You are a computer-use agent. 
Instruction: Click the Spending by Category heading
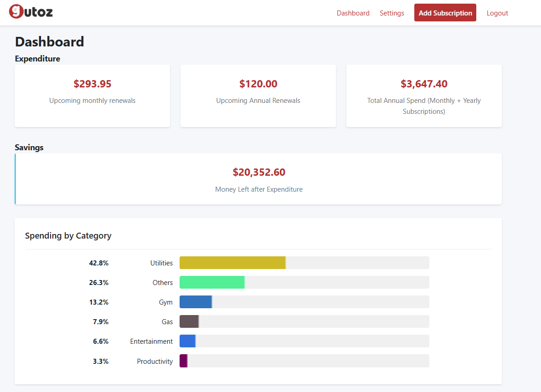click(x=68, y=235)
